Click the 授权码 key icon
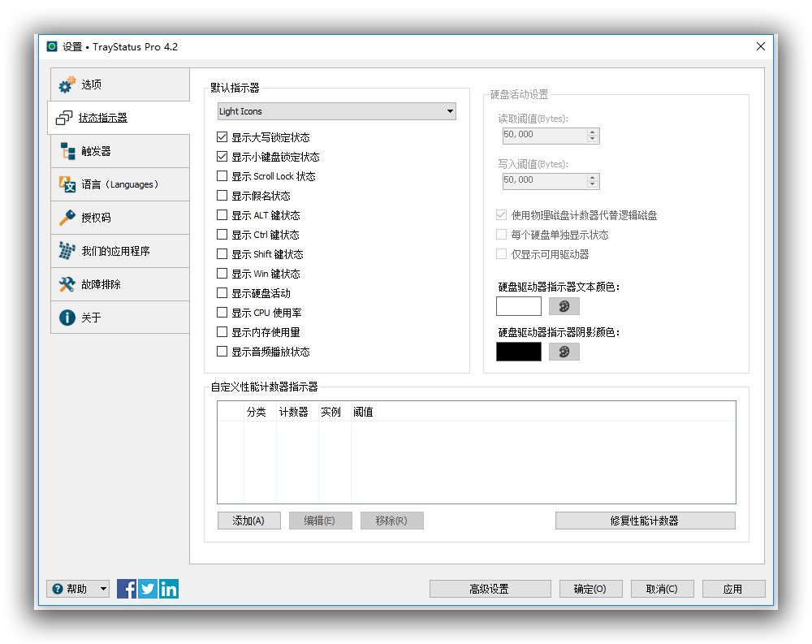Image resolution: width=812 pixels, height=644 pixels. [67, 217]
